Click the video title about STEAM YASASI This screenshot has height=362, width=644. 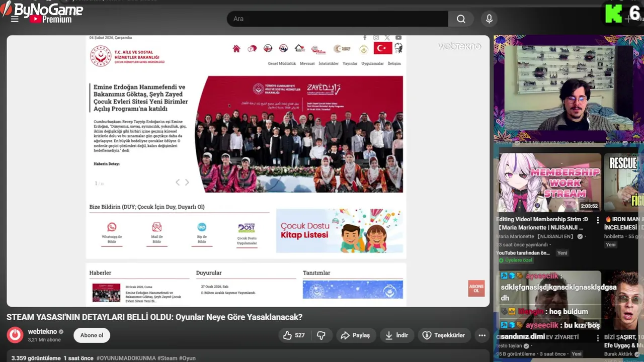(154, 317)
